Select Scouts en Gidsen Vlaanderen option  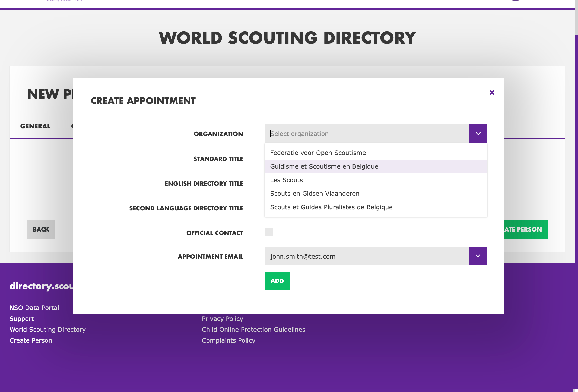click(x=376, y=194)
